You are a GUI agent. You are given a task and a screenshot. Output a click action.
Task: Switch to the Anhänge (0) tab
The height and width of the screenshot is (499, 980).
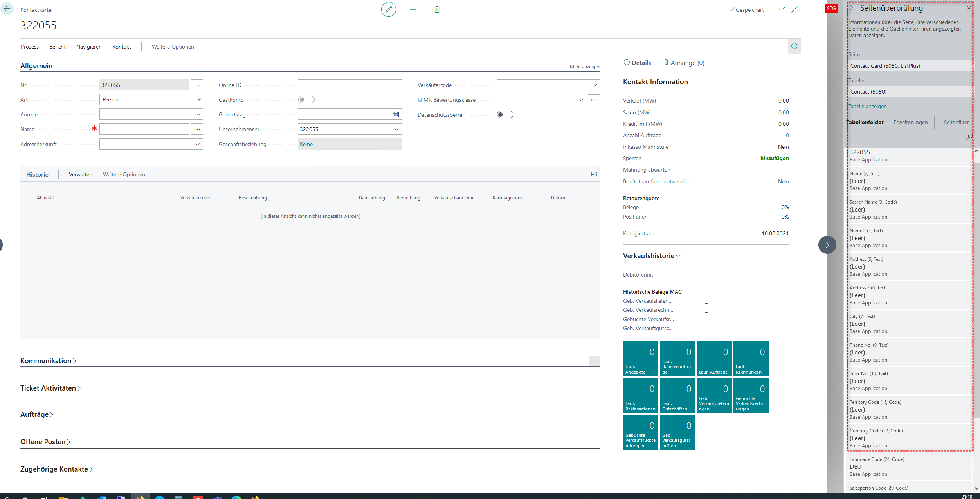[x=684, y=63]
